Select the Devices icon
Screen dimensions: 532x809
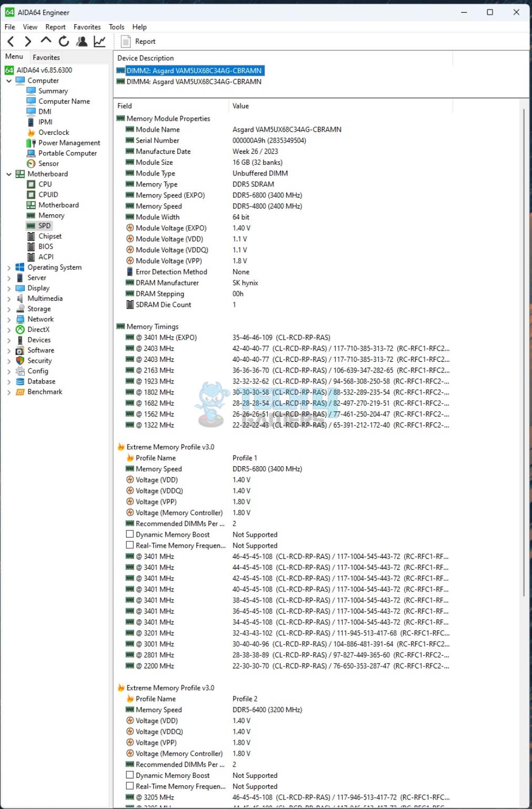(20, 340)
